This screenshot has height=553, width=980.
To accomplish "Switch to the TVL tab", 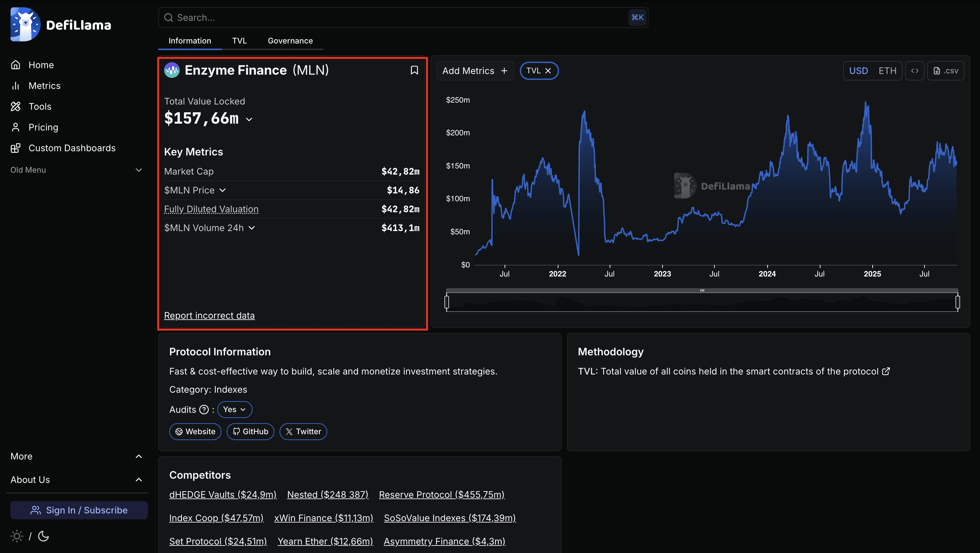I will point(239,41).
